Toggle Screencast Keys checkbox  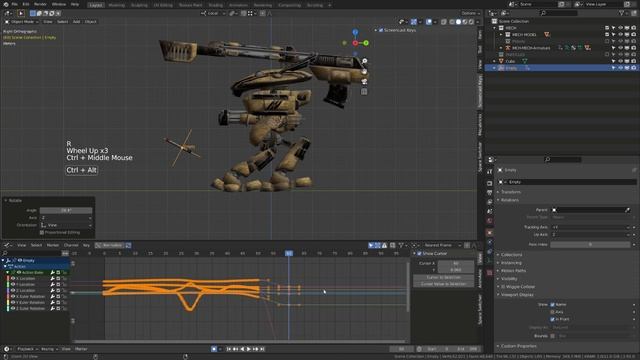pos(381,30)
